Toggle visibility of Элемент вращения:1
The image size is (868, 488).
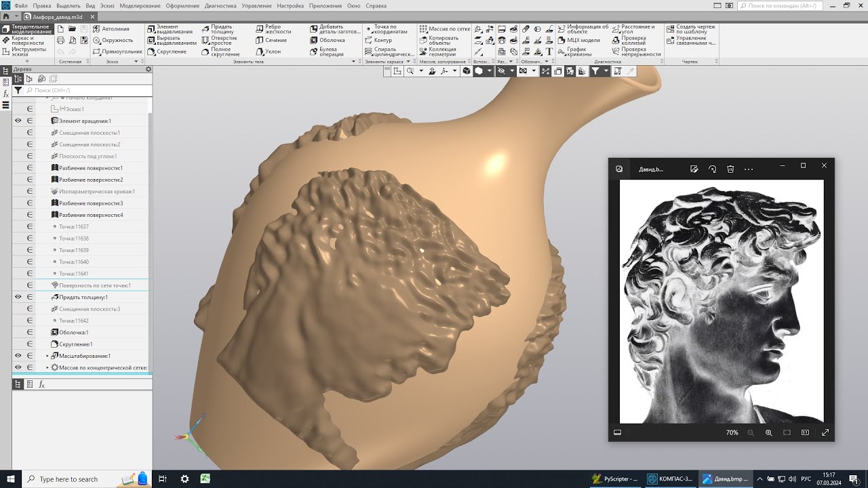(18, 121)
